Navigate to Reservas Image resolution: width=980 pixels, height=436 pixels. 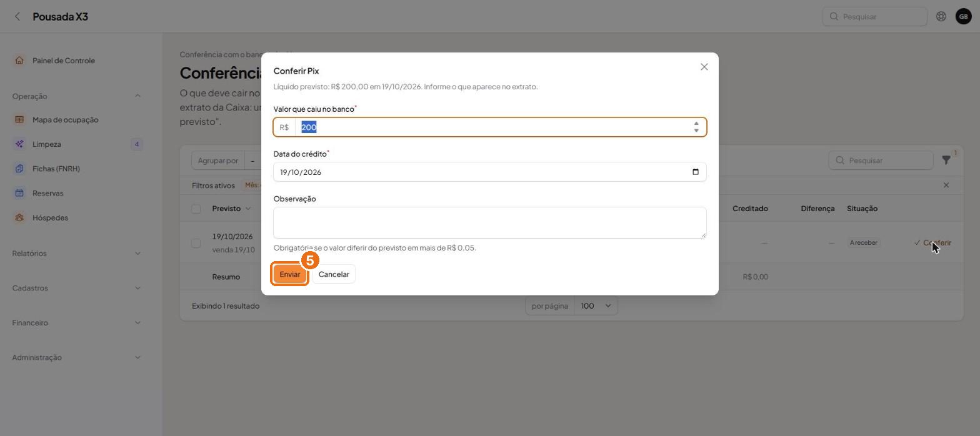48,193
